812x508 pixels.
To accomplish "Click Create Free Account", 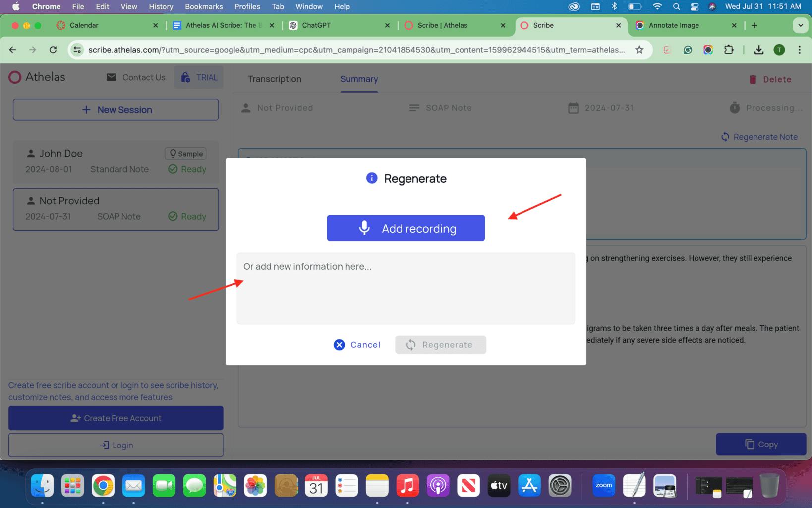I will coord(116,418).
